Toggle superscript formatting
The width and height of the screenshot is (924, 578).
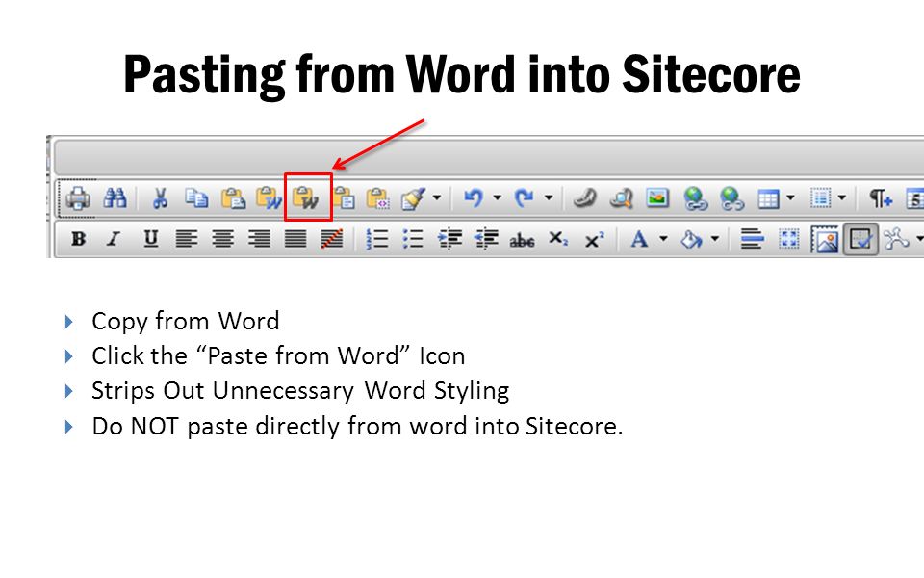(595, 240)
